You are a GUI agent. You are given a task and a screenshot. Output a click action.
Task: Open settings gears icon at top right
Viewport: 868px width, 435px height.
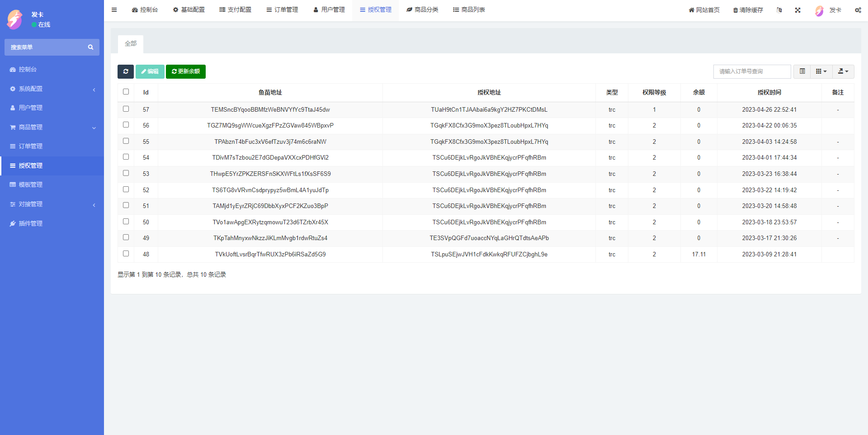click(x=858, y=10)
